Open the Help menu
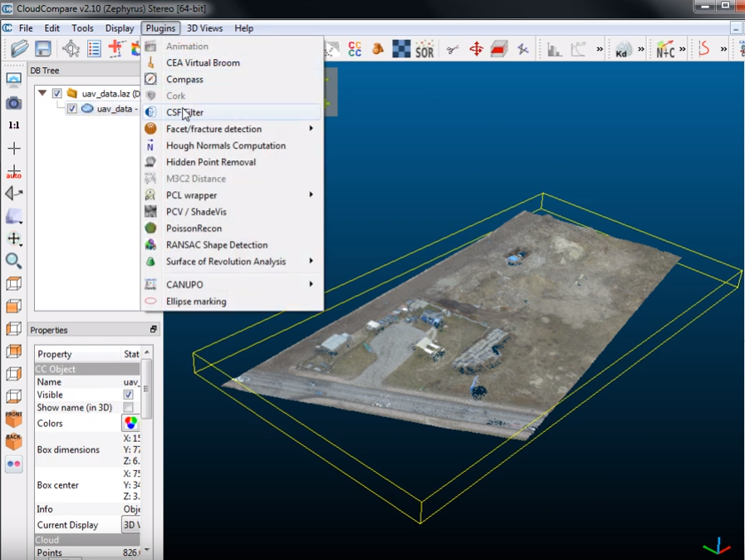 point(243,28)
